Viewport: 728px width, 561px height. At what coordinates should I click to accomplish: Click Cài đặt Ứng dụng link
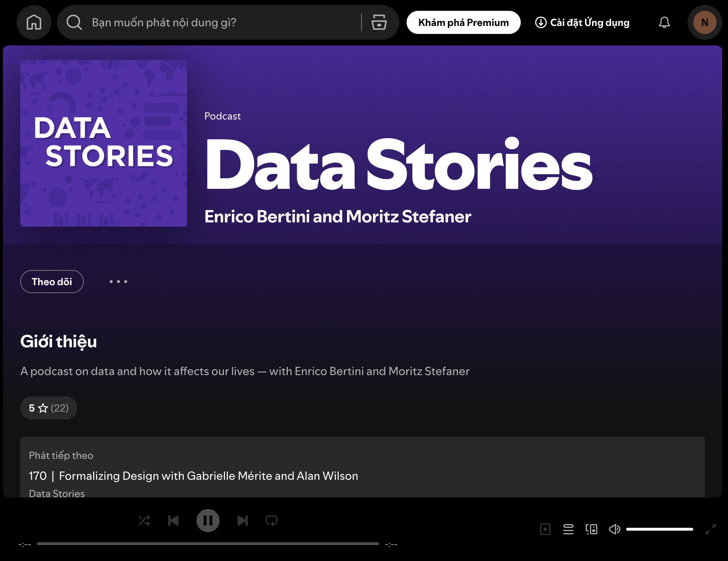582,22
